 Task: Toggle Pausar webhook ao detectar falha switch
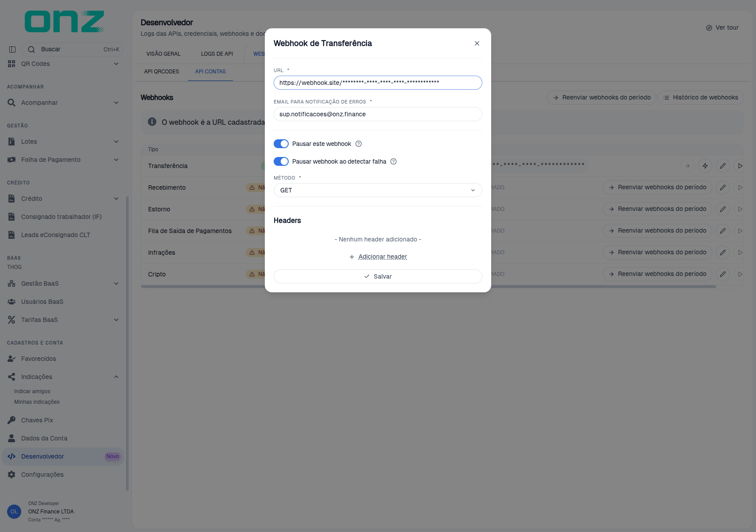[281, 161]
